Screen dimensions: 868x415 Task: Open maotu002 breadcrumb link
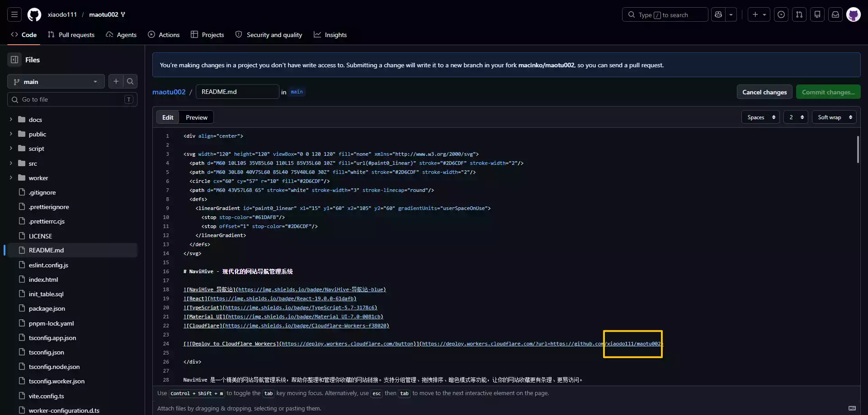[169, 92]
